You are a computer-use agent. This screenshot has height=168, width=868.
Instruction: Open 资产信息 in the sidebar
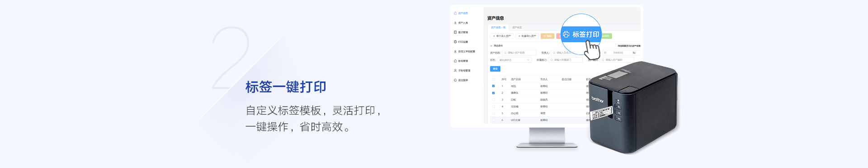click(461, 14)
